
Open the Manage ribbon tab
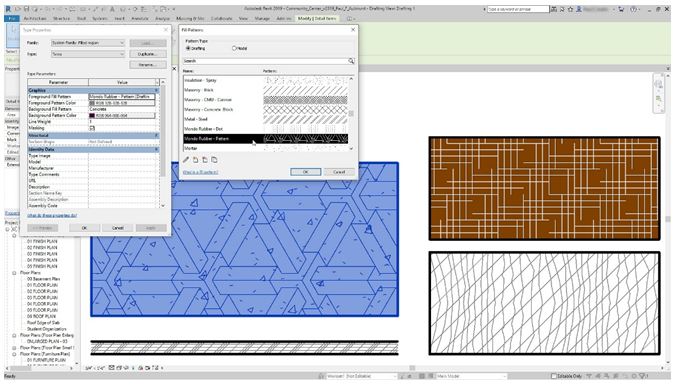point(262,19)
